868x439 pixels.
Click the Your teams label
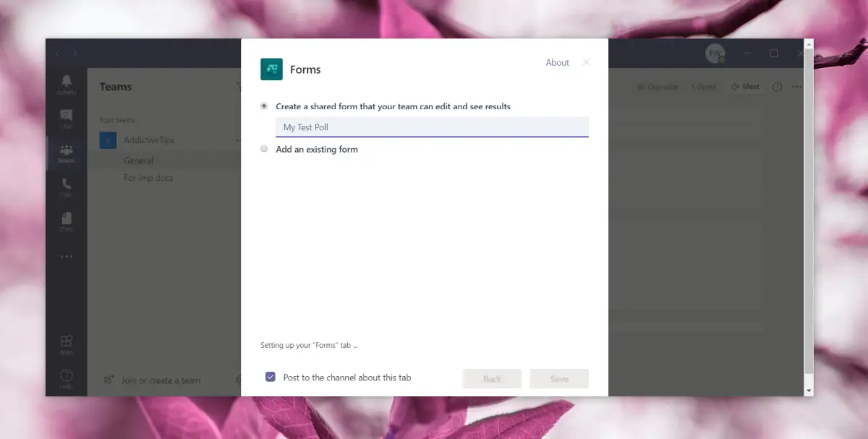coord(117,120)
